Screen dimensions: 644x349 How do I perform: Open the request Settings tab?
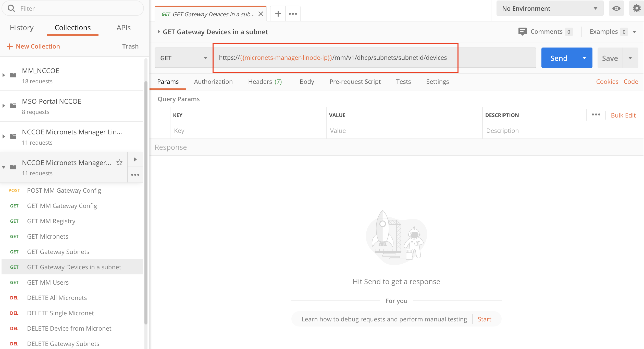pyautogui.click(x=437, y=82)
